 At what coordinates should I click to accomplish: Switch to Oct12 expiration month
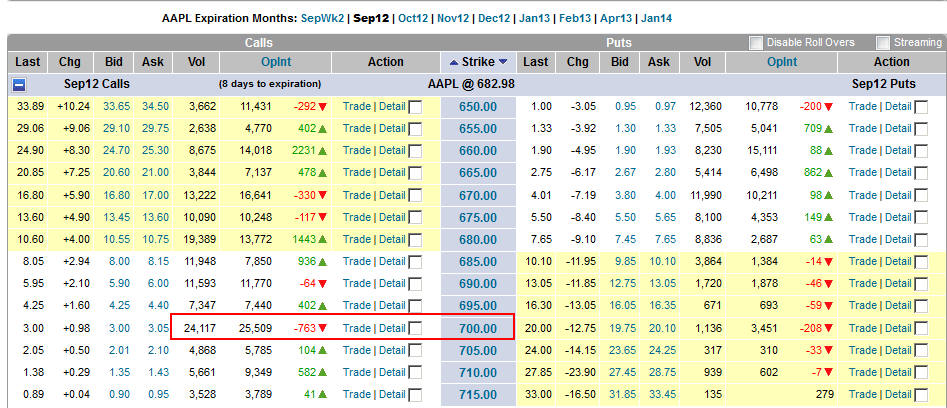point(413,18)
